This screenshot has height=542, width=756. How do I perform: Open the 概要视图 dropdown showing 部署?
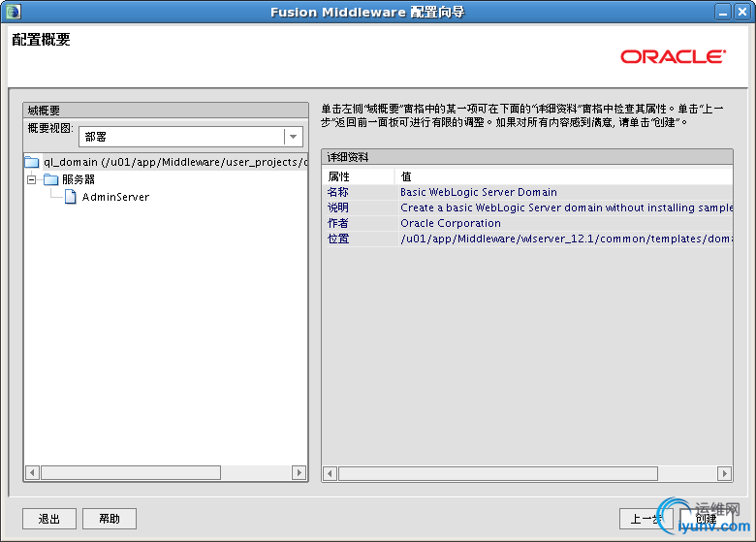(191, 137)
